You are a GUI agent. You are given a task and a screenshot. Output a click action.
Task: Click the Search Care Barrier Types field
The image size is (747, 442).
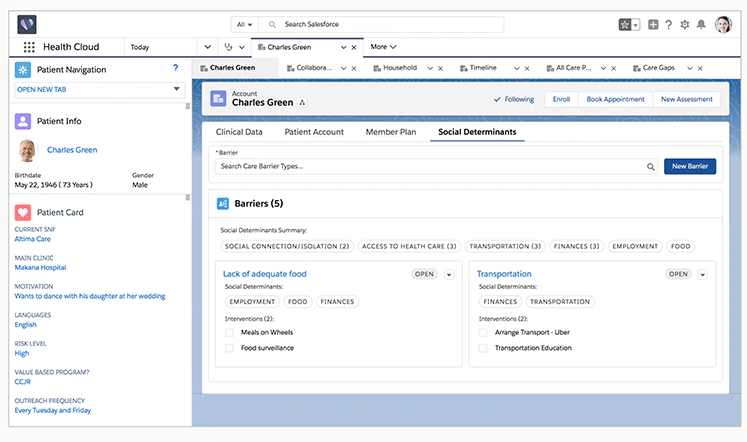coord(436,166)
